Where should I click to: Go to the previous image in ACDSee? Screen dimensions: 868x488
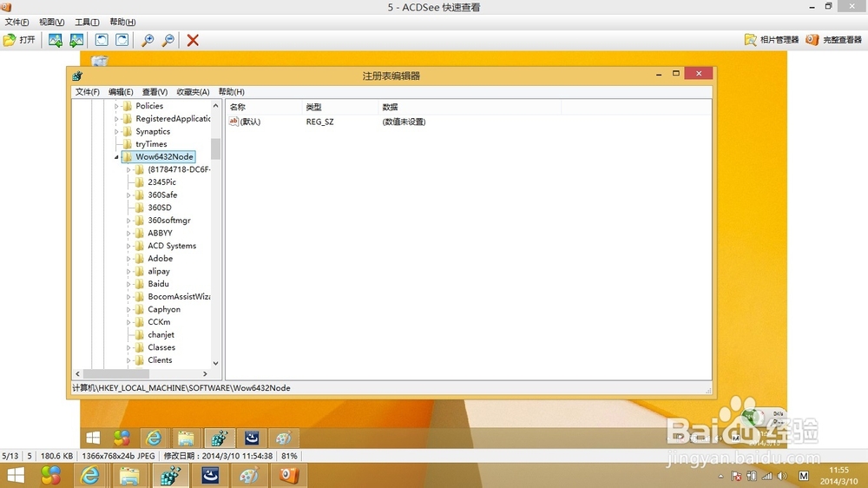(x=55, y=40)
